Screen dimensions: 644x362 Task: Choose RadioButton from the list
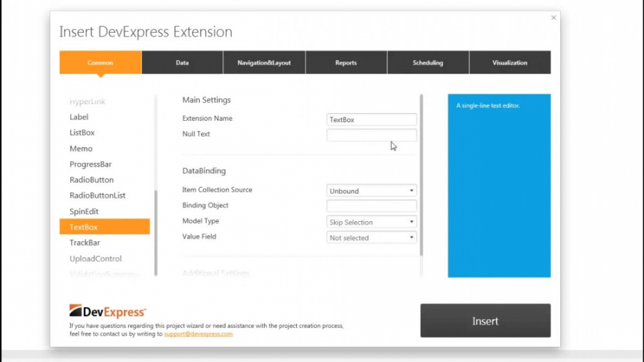click(x=92, y=180)
